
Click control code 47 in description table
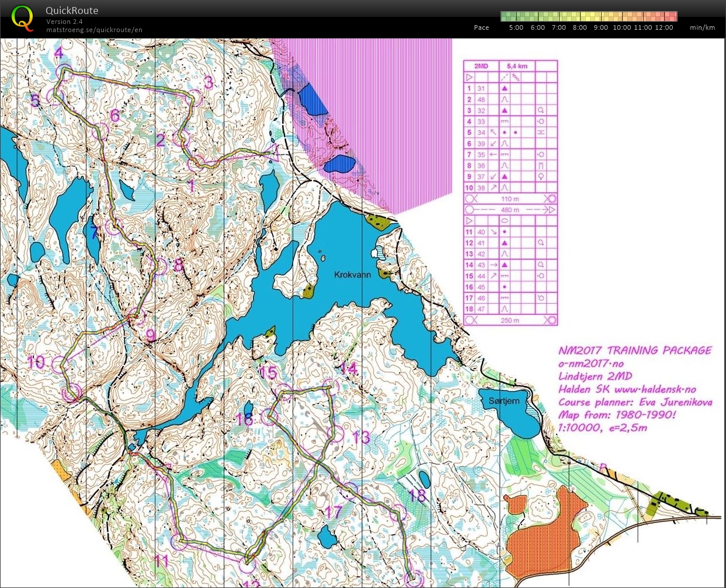click(481, 309)
